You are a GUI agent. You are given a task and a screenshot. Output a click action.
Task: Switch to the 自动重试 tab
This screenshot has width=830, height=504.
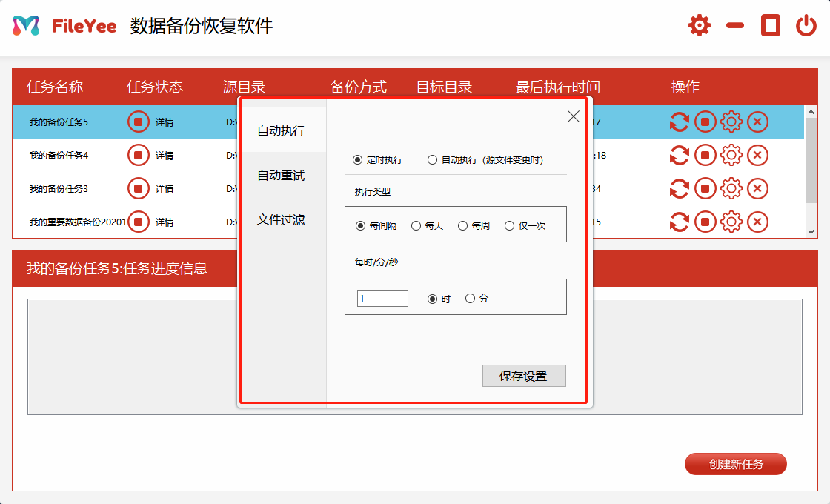pyautogui.click(x=281, y=175)
